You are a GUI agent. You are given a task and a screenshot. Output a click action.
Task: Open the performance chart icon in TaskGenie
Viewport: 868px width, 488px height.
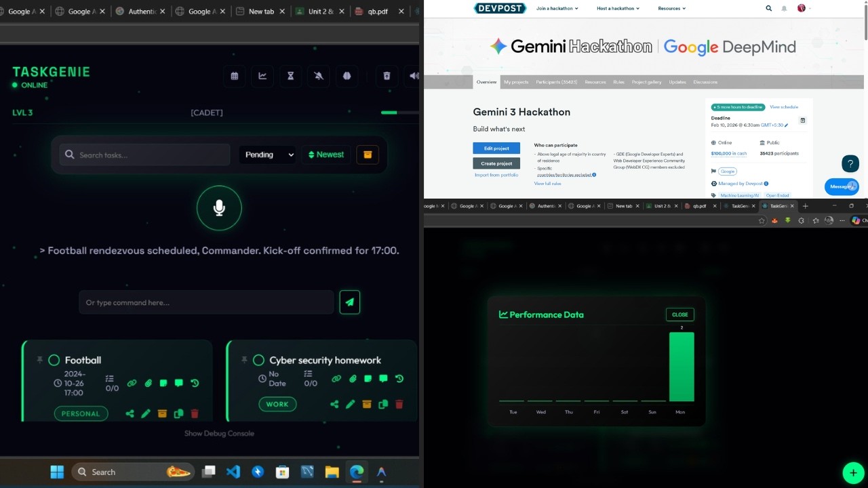coord(262,76)
